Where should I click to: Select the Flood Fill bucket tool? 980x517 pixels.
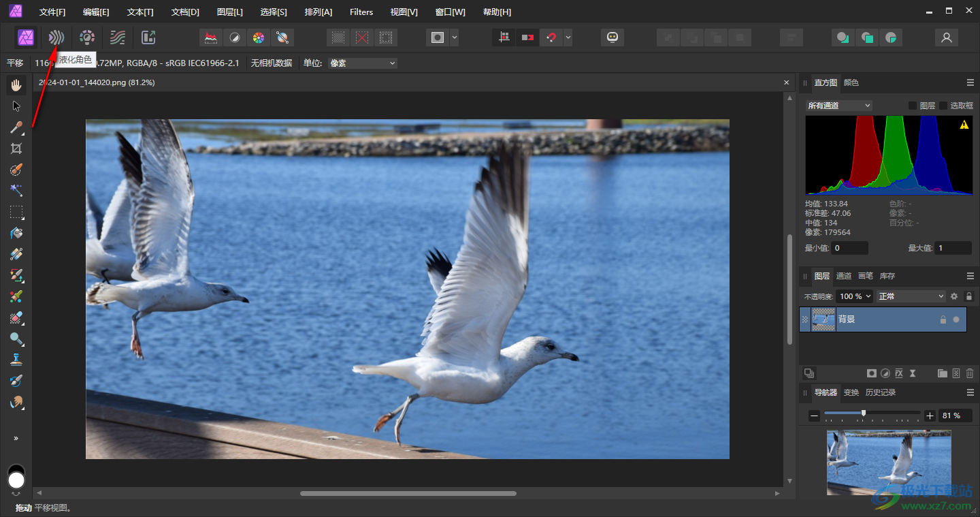16,233
